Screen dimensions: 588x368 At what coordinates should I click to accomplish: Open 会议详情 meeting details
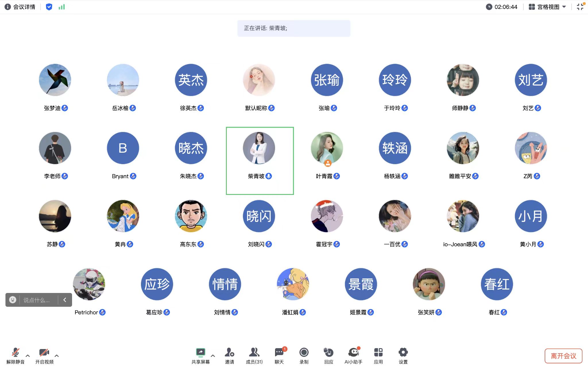pyautogui.click(x=20, y=7)
